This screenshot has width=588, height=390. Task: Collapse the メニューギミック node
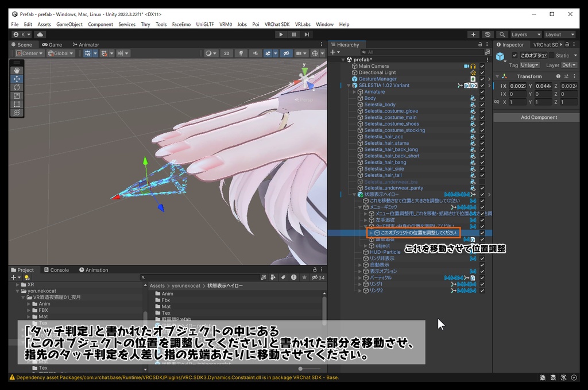click(x=359, y=207)
